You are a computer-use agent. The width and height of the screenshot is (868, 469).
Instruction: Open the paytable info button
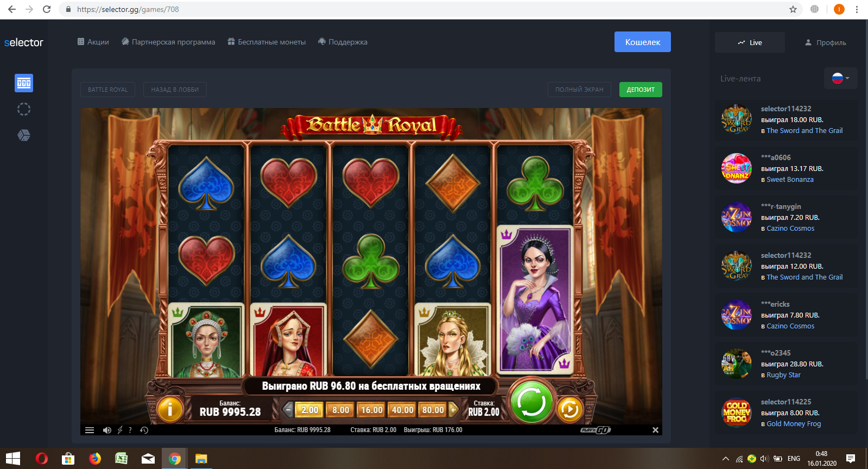click(x=169, y=409)
